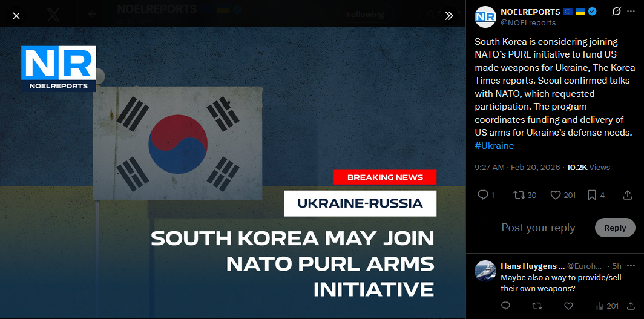Click the NR NOELREPORTS logo on image
This screenshot has width=644, height=319.
click(x=58, y=68)
